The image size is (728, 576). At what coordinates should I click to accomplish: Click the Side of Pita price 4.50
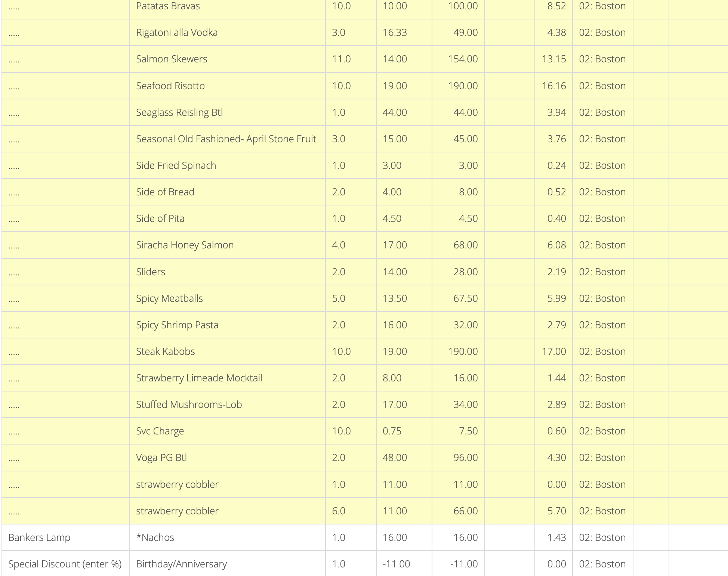(x=392, y=219)
